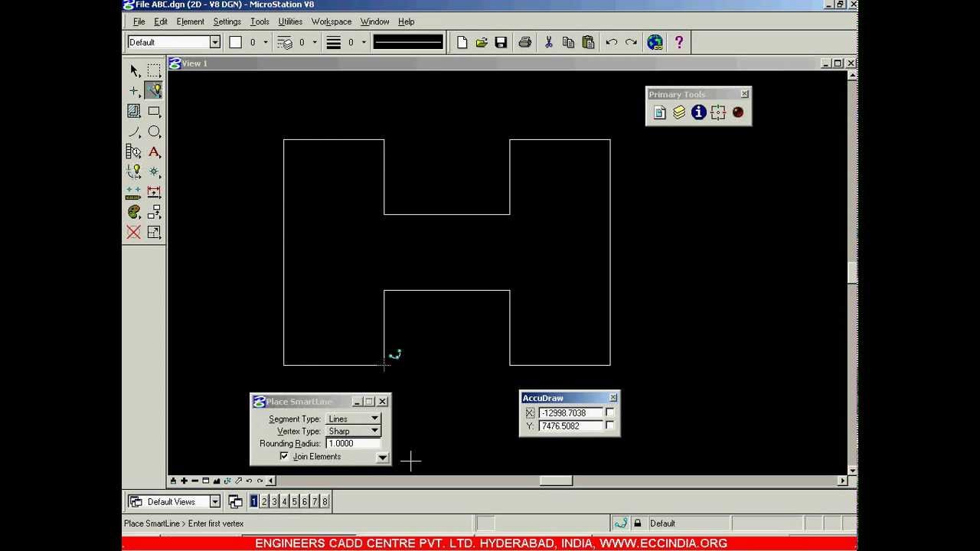
Task: Pick the Place Arc tool
Action: click(134, 132)
